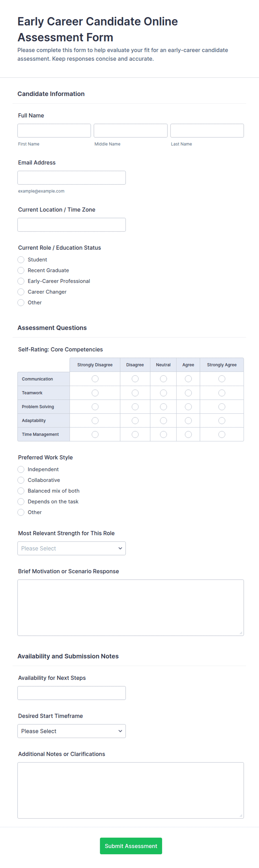Image resolution: width=259 pixels, height=868 pixels.
Task: Rate Time Management as Strongly Disagree
Action: [x=95, y=434]
